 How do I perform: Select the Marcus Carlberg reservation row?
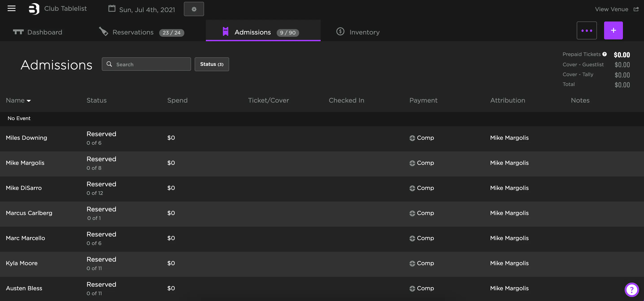click(x=29, y=213)
